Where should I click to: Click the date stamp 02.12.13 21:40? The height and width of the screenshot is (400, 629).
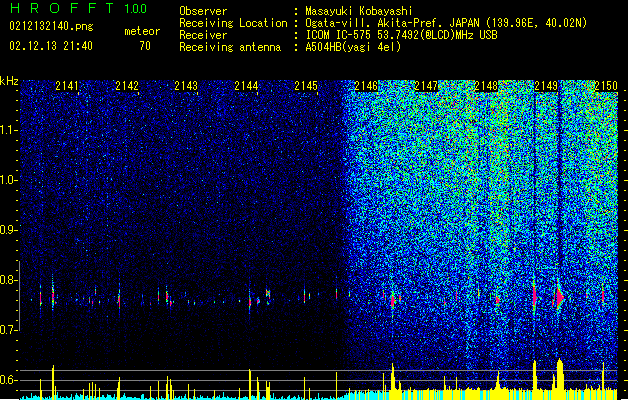click(x=51, y=46)
